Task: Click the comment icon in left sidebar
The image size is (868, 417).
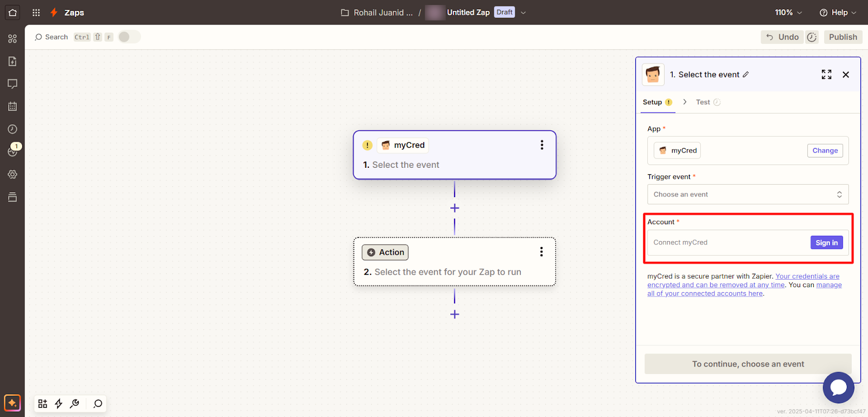Action: (12, 84)
